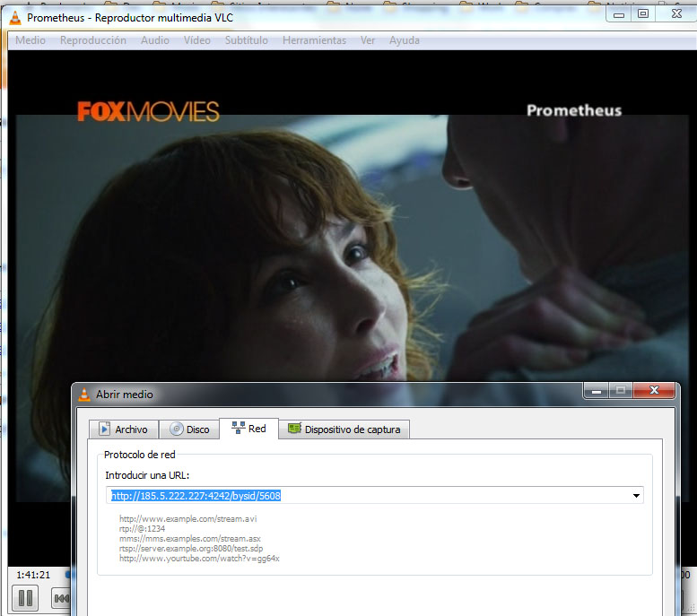The image size is (697, 616).
Task: Switch to Dispositivo de captura tab
Action: [344, 429]
